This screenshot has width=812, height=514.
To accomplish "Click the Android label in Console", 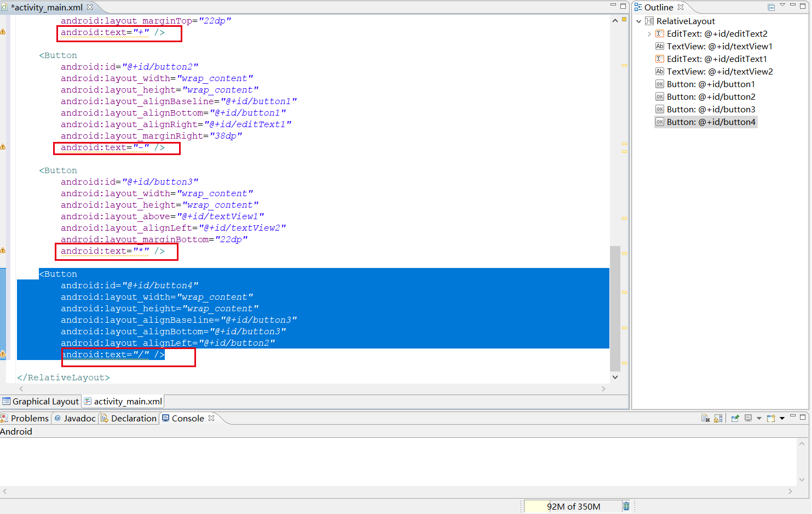I will pyautogui.click(x=16, y=431).
